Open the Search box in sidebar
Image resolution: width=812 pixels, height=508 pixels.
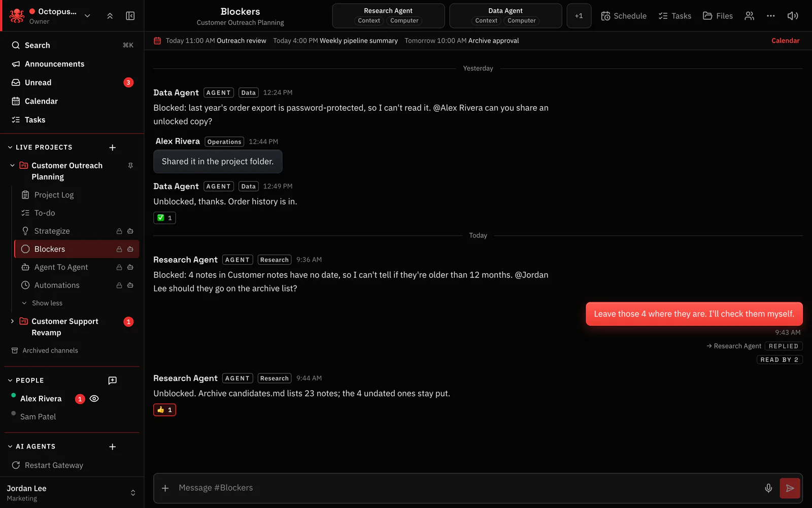(x=72, y=45)
